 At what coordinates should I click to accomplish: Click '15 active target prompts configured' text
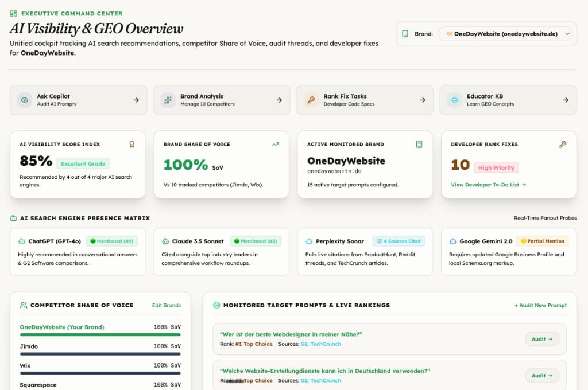pos(353,185)
